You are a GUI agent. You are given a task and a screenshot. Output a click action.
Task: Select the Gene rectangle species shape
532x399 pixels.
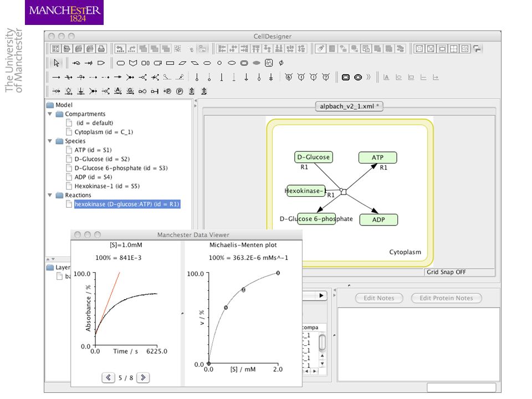[x=170, y=63]
